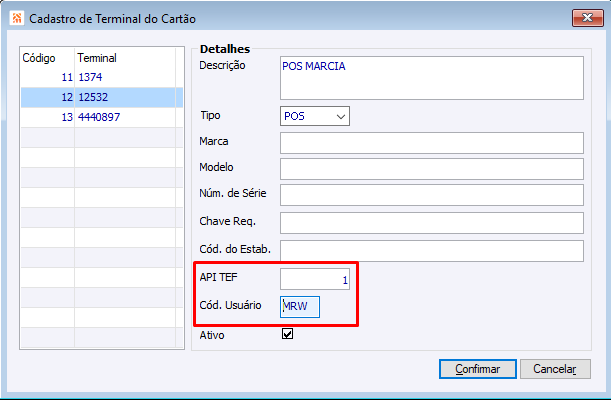The height and width of the screenshot is (400, 611).
Task: Click the API TEF field
Action: tap(315, 280)
